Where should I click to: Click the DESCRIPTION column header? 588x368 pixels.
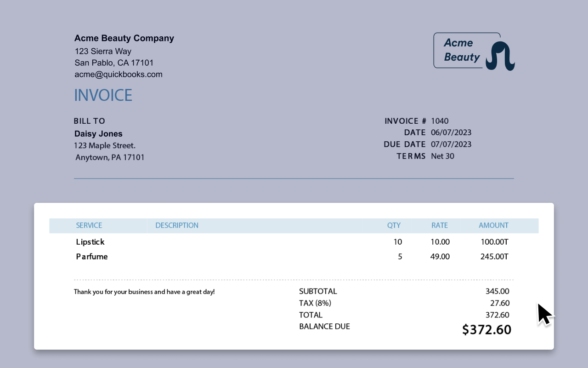tap(177, 225)
